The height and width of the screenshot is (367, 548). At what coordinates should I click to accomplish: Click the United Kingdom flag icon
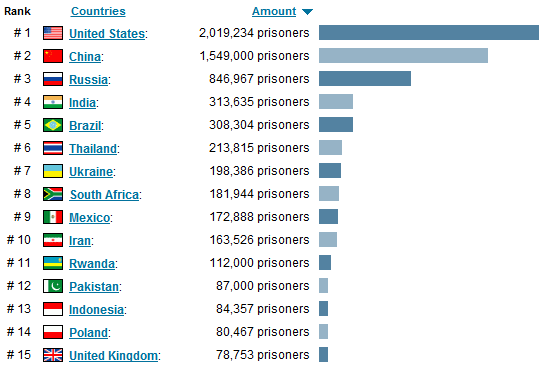click(53, 355)
